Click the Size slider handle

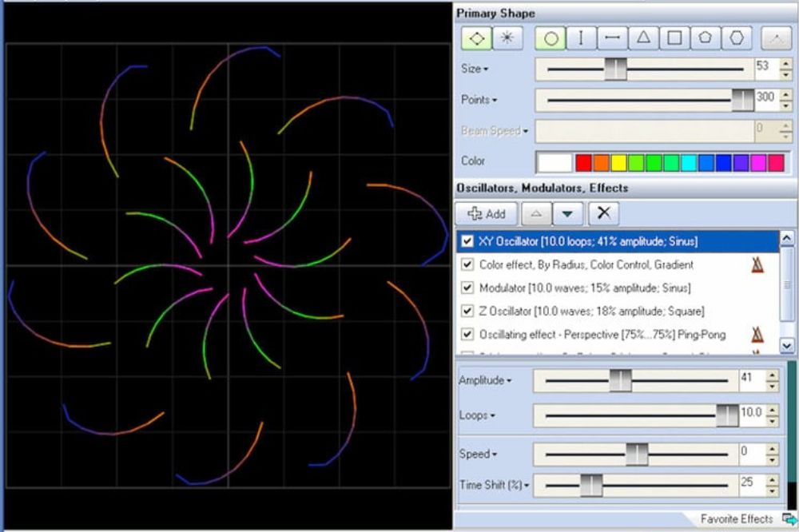[615, 69]
